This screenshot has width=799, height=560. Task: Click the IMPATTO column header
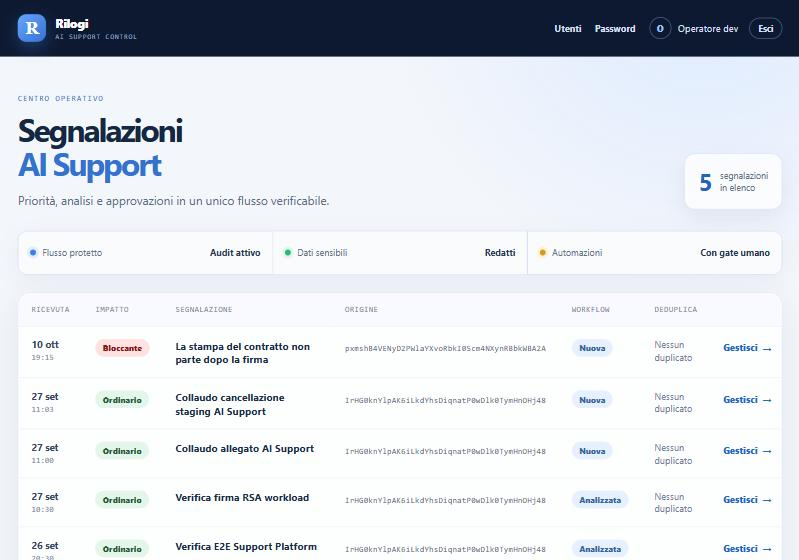click(112, 309)
